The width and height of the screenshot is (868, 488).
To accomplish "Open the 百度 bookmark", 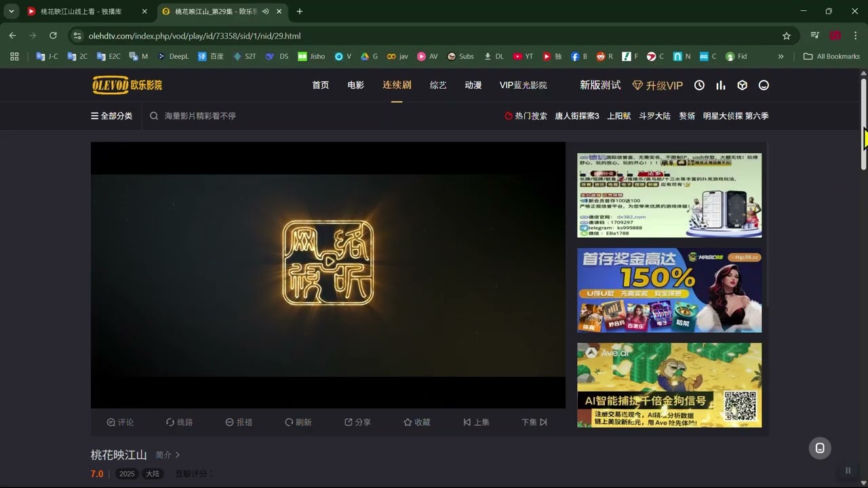I will tap(210, 56).
